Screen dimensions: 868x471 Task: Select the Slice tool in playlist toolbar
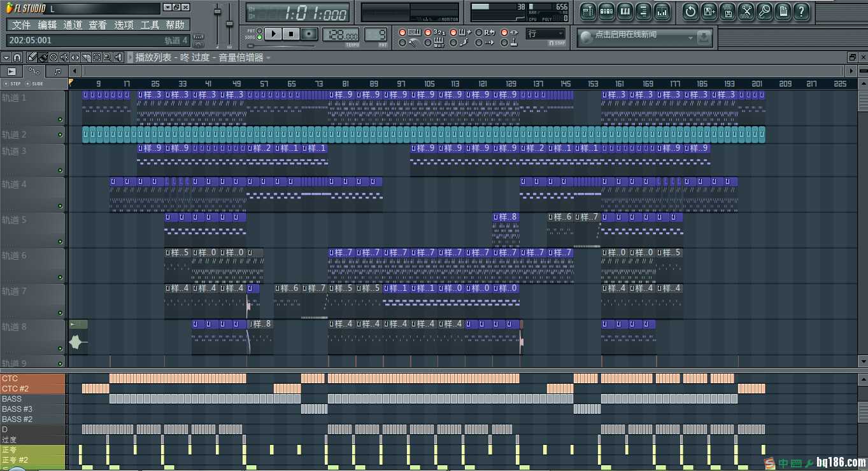86,57
